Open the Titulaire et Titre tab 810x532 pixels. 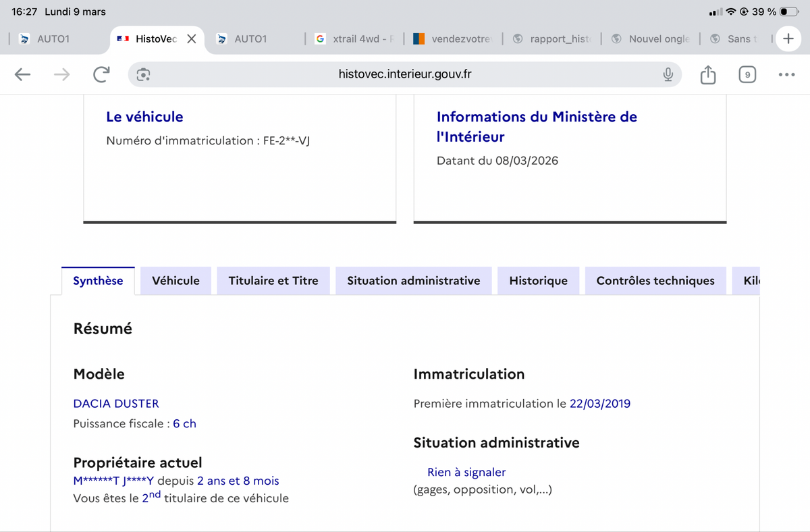[273, 281]
